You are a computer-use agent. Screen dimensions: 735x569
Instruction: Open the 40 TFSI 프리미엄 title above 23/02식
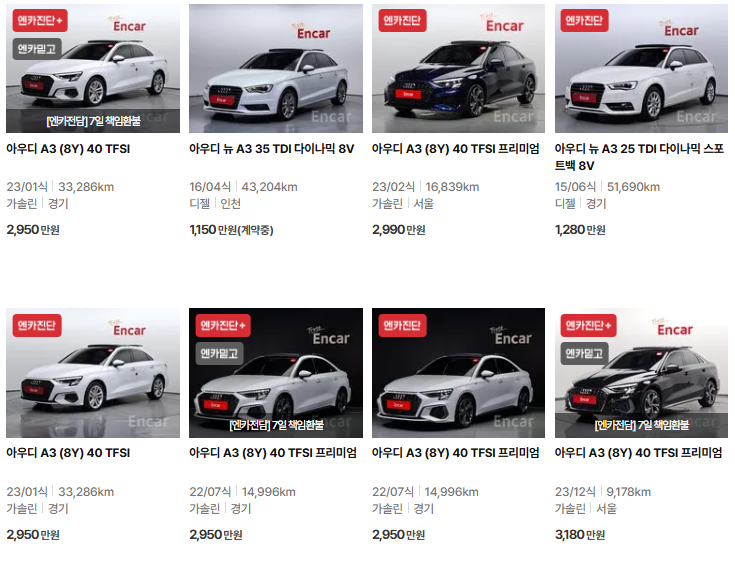click(456, 149)
